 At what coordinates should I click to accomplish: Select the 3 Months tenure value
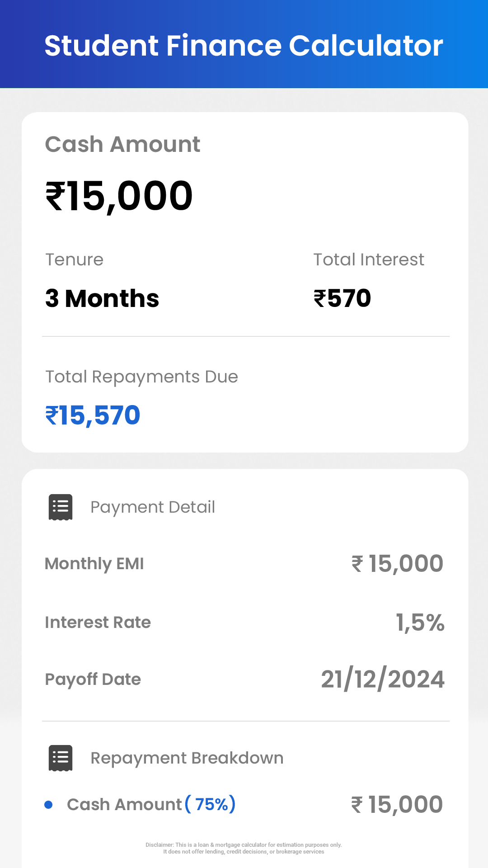click(102, 298)
